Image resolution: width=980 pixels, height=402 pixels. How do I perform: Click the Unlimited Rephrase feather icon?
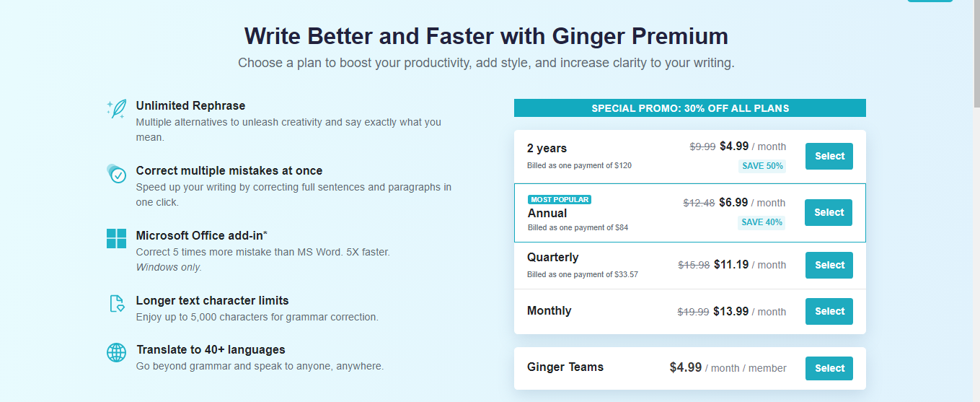pyautogui.click(x=116, y=108)
